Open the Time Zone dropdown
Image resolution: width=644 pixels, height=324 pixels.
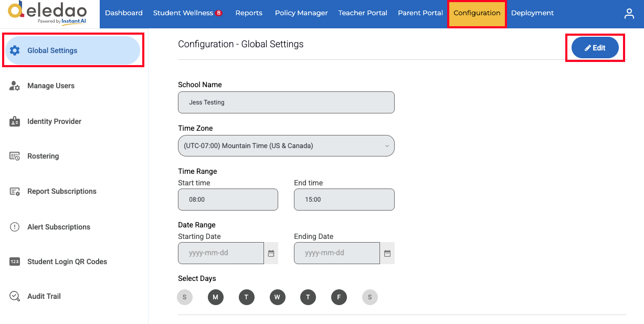tap(286, 145)
